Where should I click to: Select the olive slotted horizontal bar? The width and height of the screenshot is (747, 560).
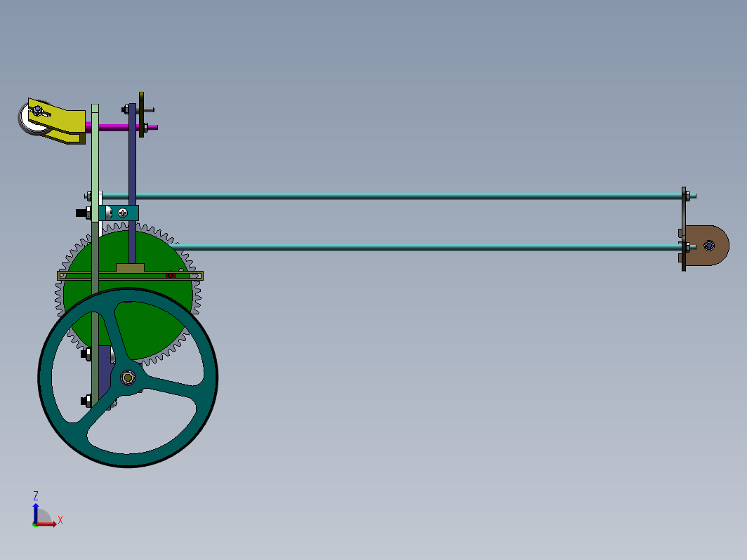[x=130, y=276]
